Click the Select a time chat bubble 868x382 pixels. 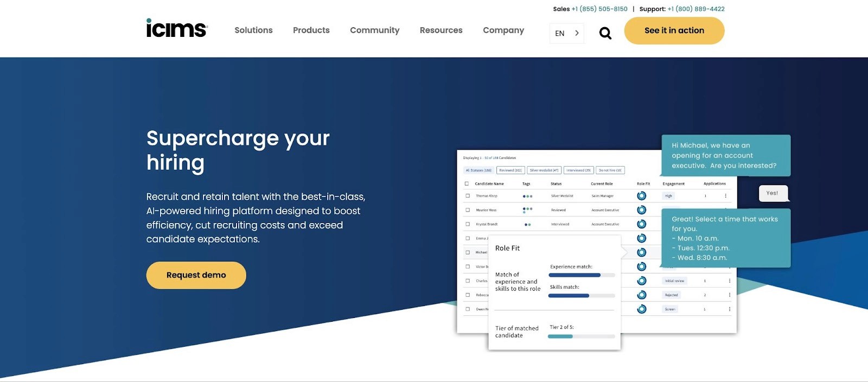tap(726, 238)
